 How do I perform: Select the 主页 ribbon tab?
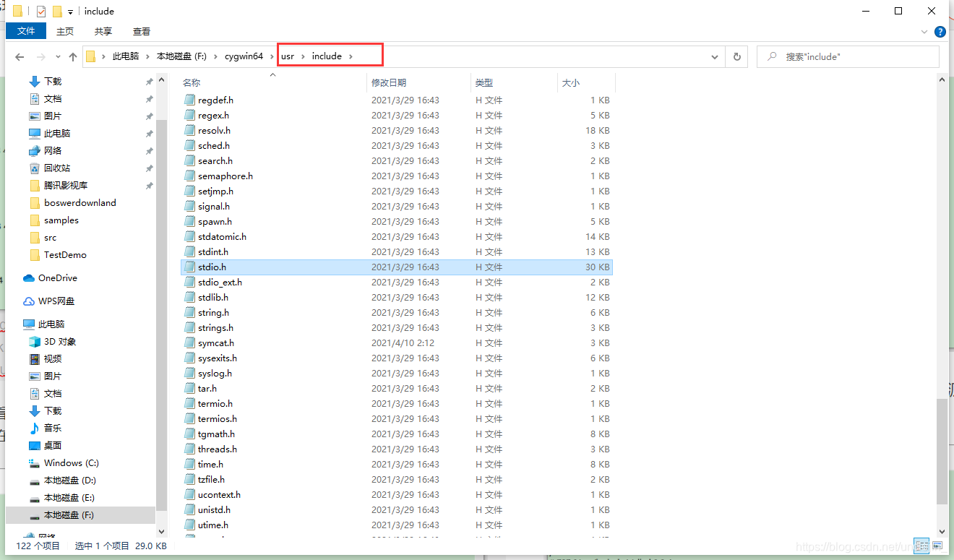64,31
